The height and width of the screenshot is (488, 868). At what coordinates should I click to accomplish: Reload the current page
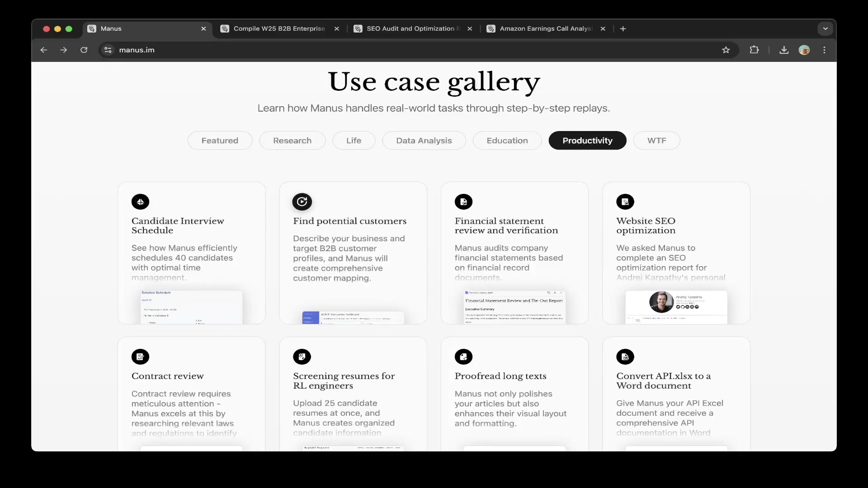tap(84, 50)
